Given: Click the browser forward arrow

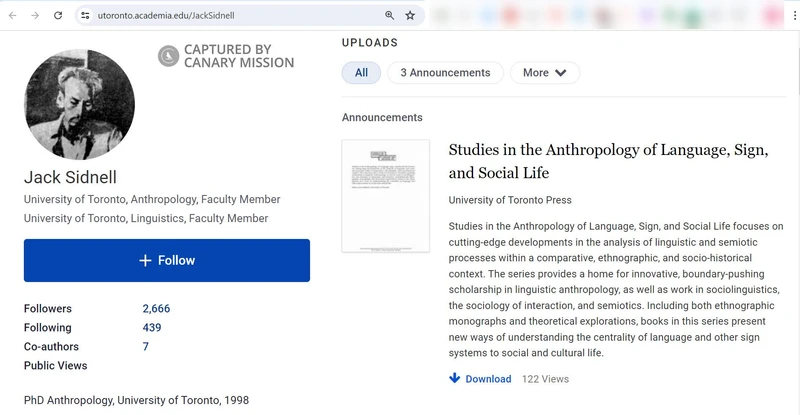Looking at the screenshot, I should point(35,15).
